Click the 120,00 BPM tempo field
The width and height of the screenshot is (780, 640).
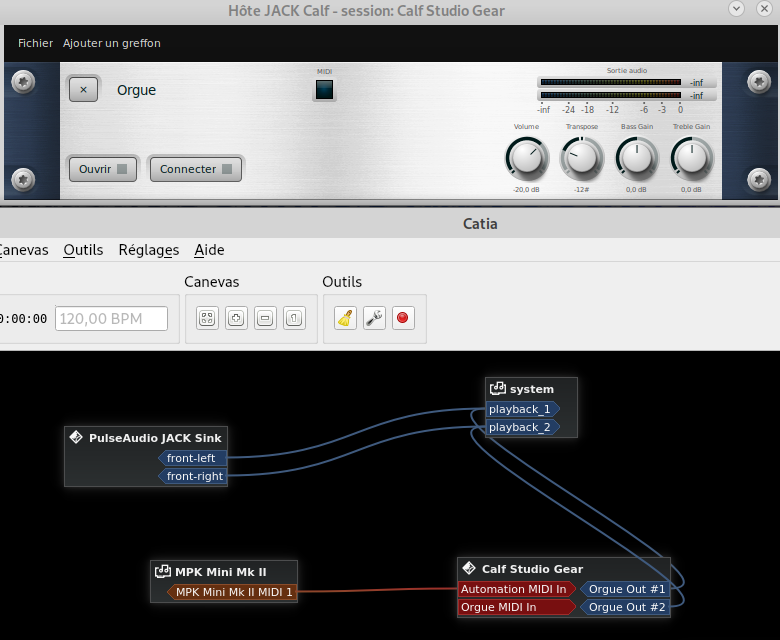click(x=111, y=318)
